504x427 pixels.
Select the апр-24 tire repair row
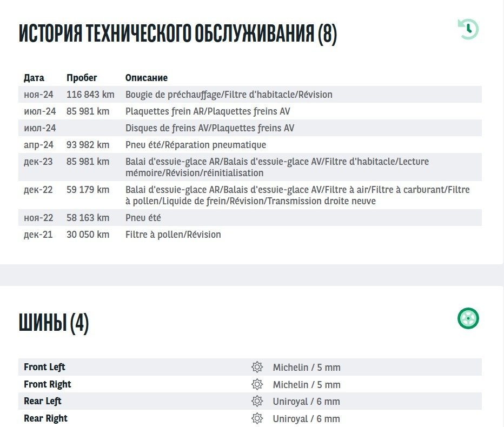click(x=196, y=145)
